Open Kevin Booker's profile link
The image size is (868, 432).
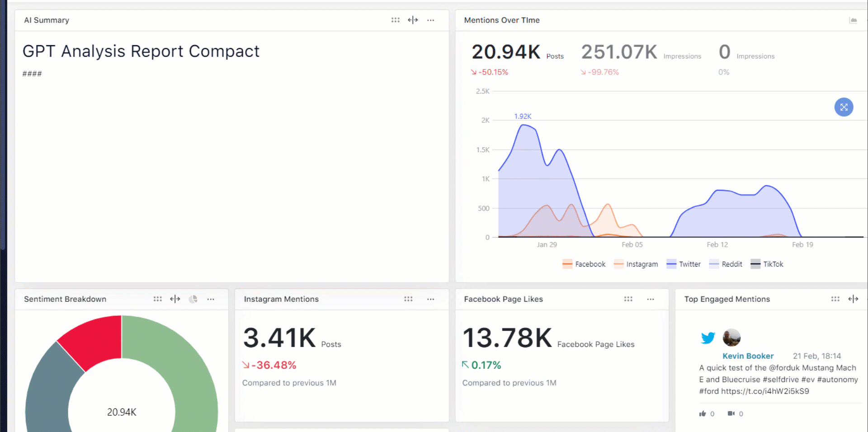748,356
